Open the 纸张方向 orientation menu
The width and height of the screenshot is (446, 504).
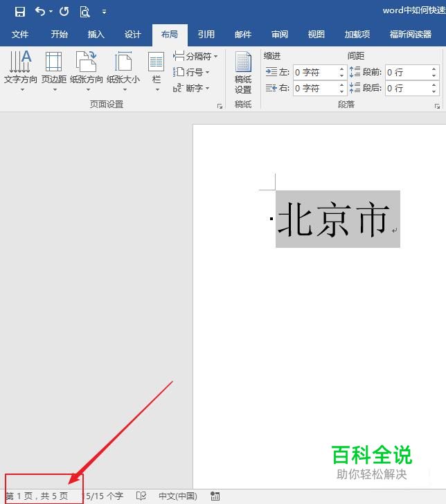tap(87, 71)
